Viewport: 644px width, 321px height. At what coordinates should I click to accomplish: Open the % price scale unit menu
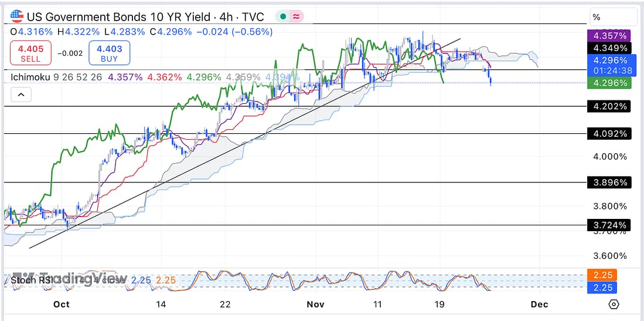pos(614,17)
